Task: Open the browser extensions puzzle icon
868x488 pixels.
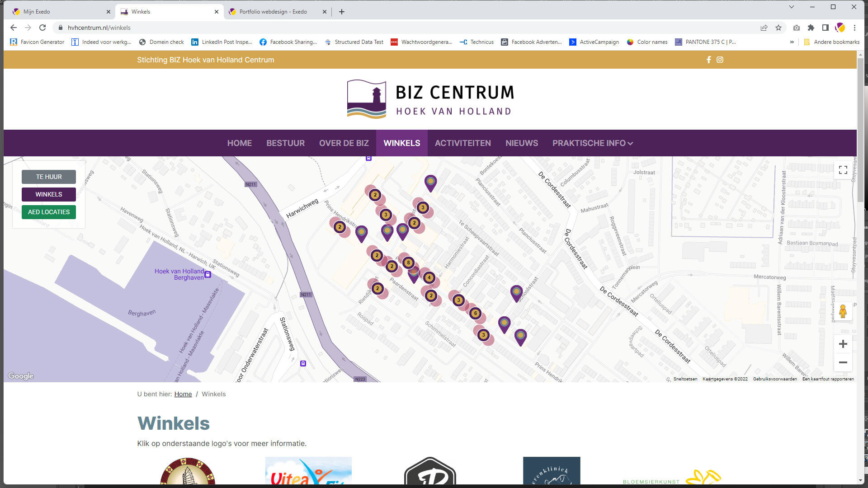Action: click(811, 28)
